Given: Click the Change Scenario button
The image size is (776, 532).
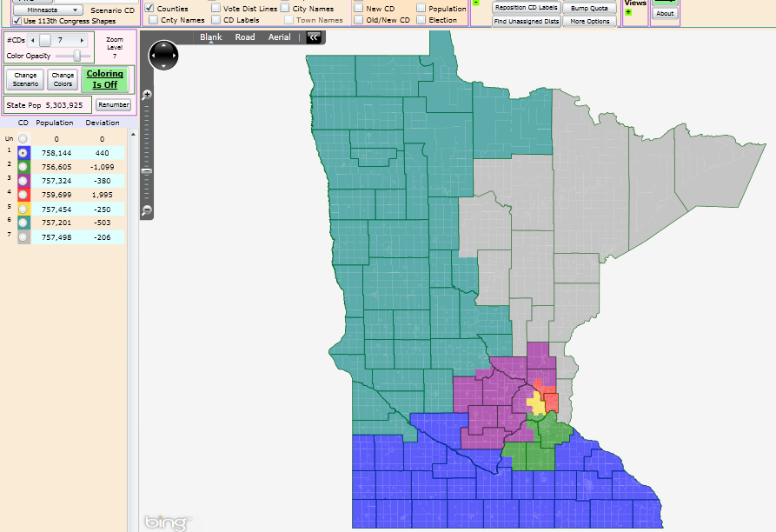Looking at the screenshot, I should (25, 79).
